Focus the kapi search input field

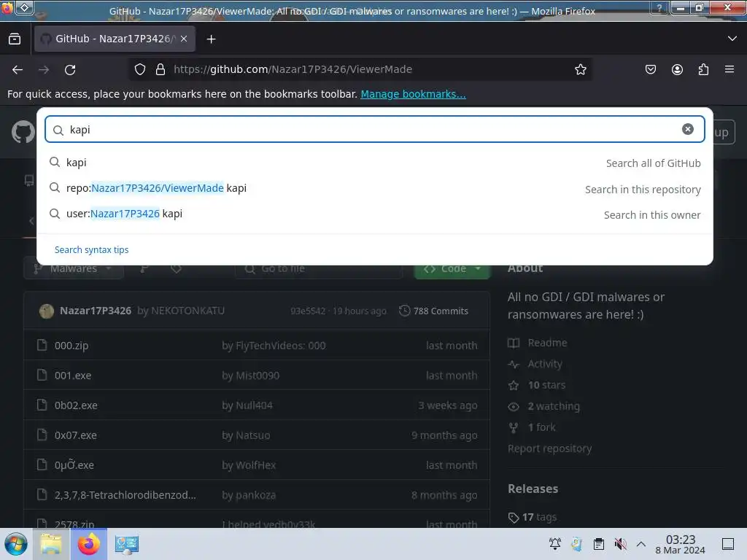click(x=374, y=130)
